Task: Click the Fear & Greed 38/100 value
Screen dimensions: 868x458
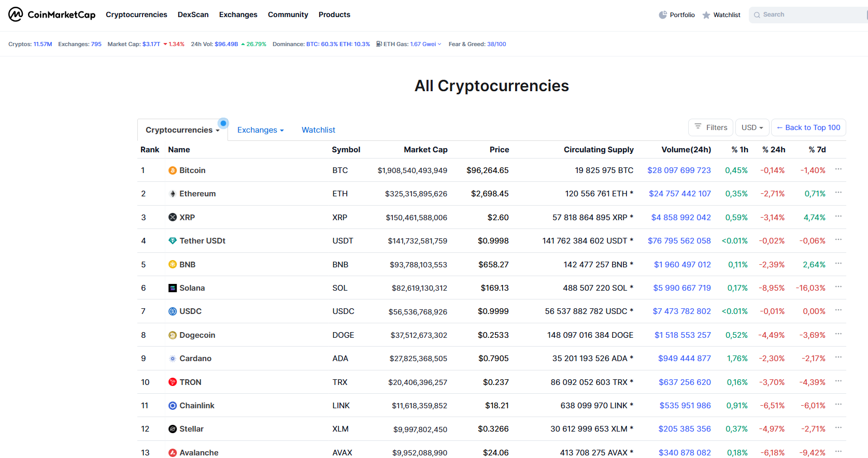Action: click(x=496, y=44)
